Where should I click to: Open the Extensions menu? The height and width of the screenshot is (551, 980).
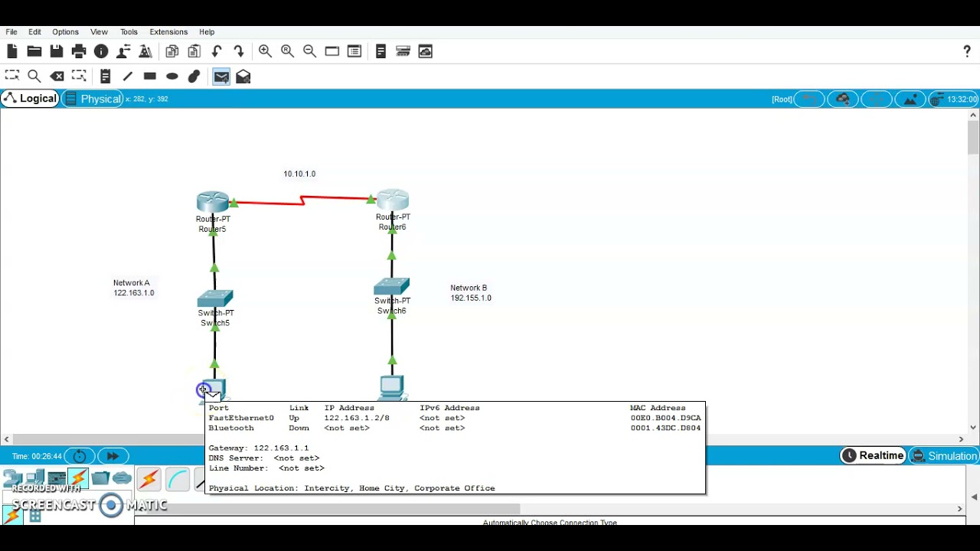(168, 32)
